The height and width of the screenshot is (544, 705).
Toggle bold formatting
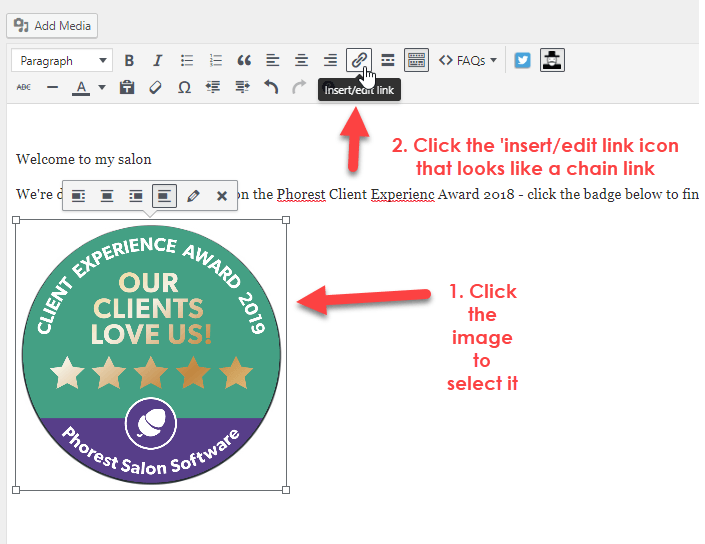click(129, 60)
